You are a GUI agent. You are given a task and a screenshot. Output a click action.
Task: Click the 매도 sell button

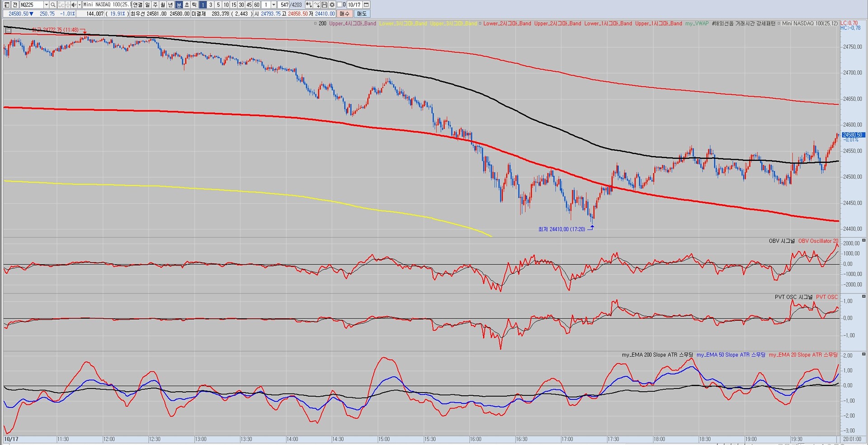(x=362, y=14)
